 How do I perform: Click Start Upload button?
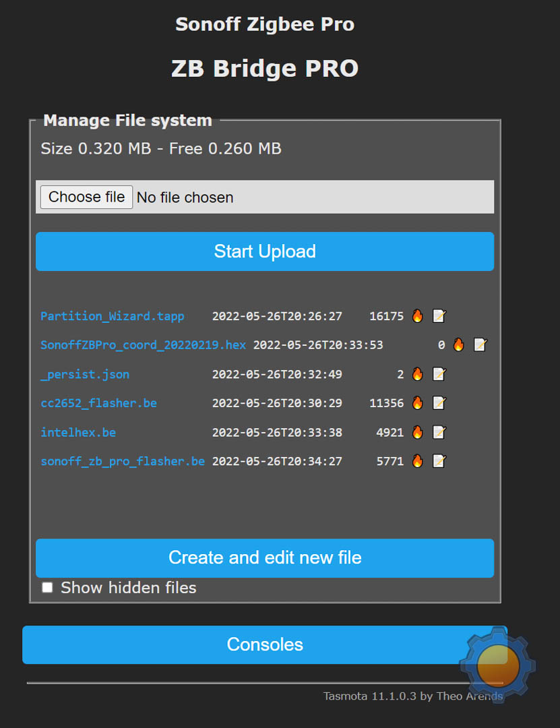(265, 251)
